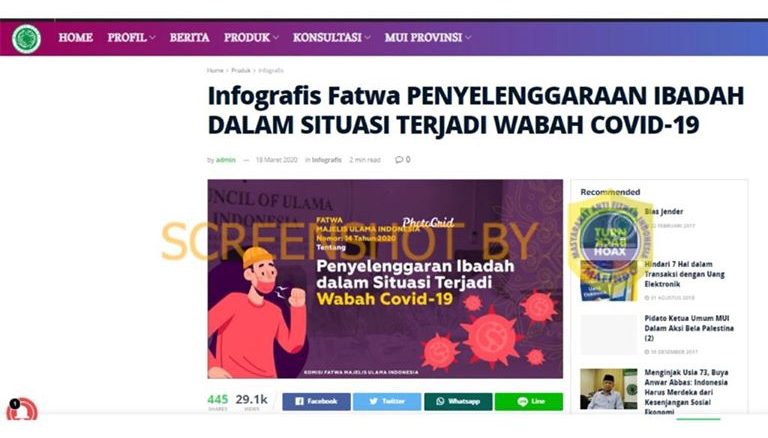Open the admin author link
This screenshot has height=438, width=768.
(x=226, y=160)
